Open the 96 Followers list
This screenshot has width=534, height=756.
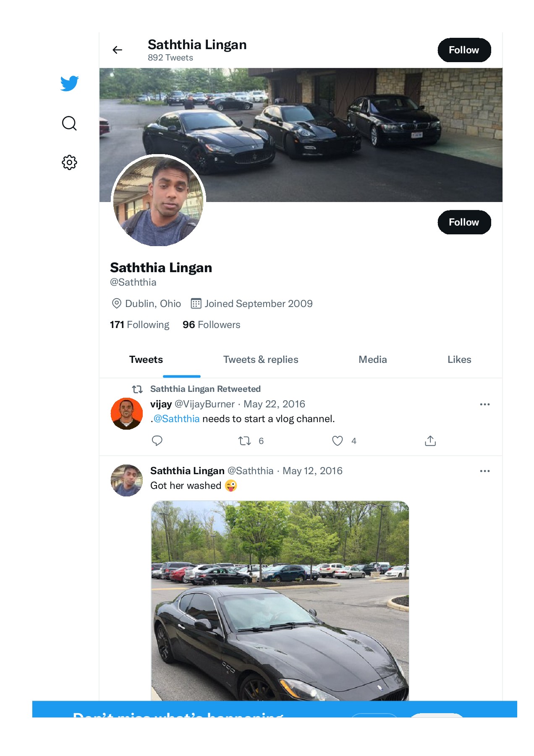pyautogui.click(x=212, y=325)
